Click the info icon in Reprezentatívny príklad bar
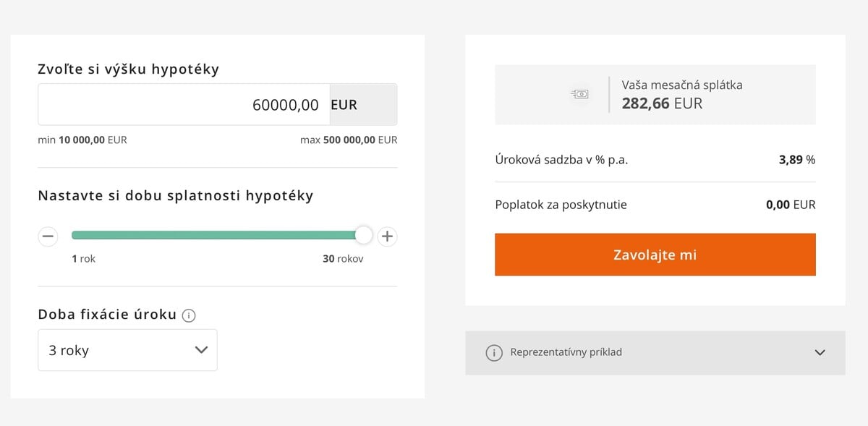Image resolution: width=868 pixels, height=426 pixels. pos(494,352)
